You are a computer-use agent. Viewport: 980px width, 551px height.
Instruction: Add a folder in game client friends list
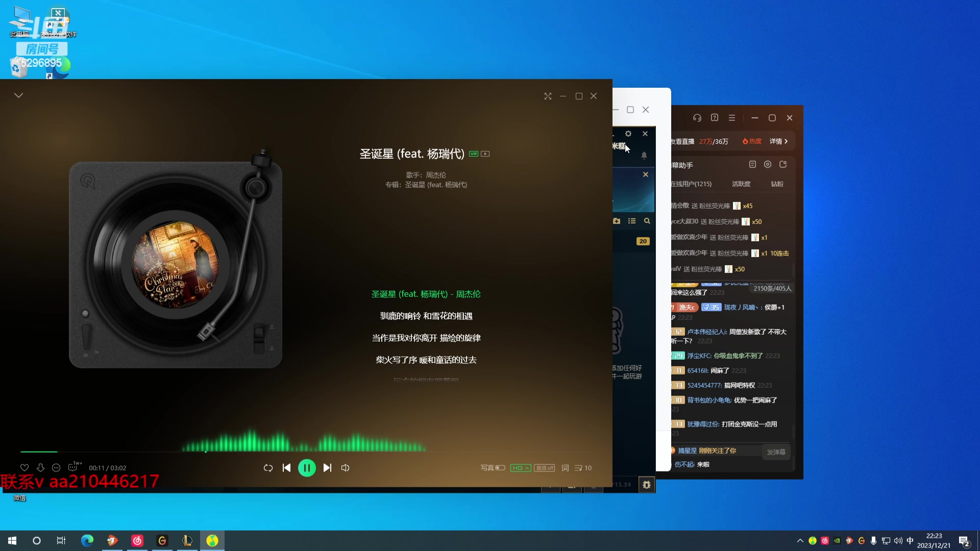tap(617, 221)
